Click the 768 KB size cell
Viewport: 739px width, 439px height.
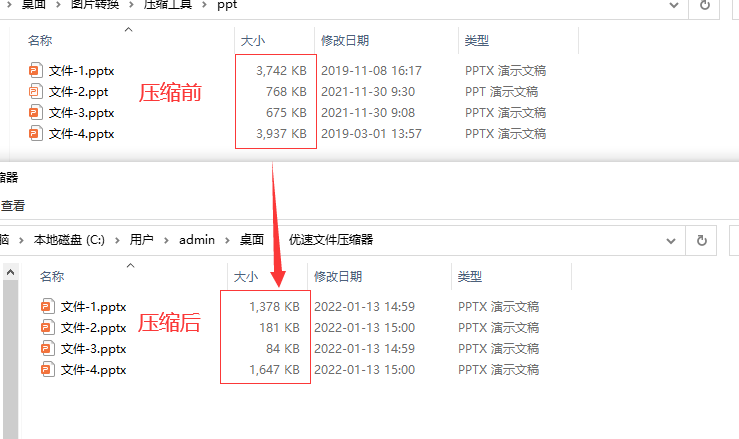[x=286, y=91]
